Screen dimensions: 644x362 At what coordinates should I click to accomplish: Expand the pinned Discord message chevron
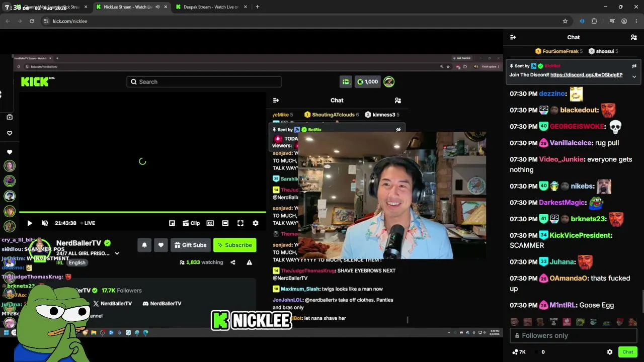634,76
